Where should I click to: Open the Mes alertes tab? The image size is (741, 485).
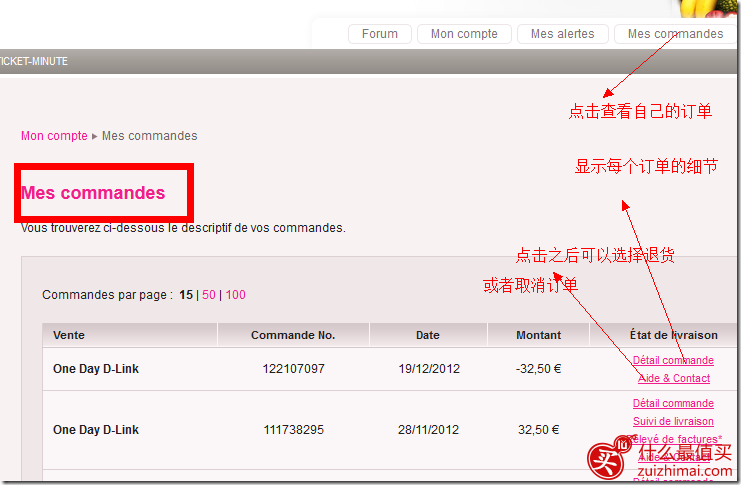pyautogui.click(x=562, y=34)
